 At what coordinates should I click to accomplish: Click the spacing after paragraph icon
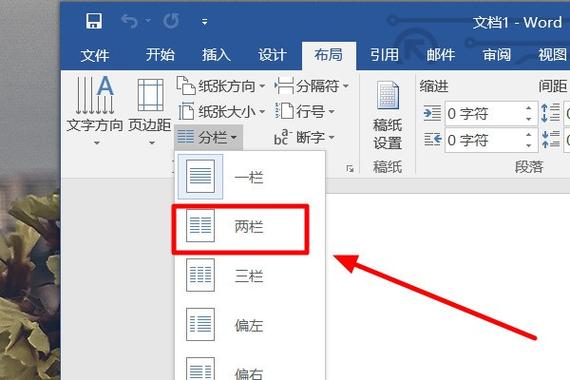[550, 139]
